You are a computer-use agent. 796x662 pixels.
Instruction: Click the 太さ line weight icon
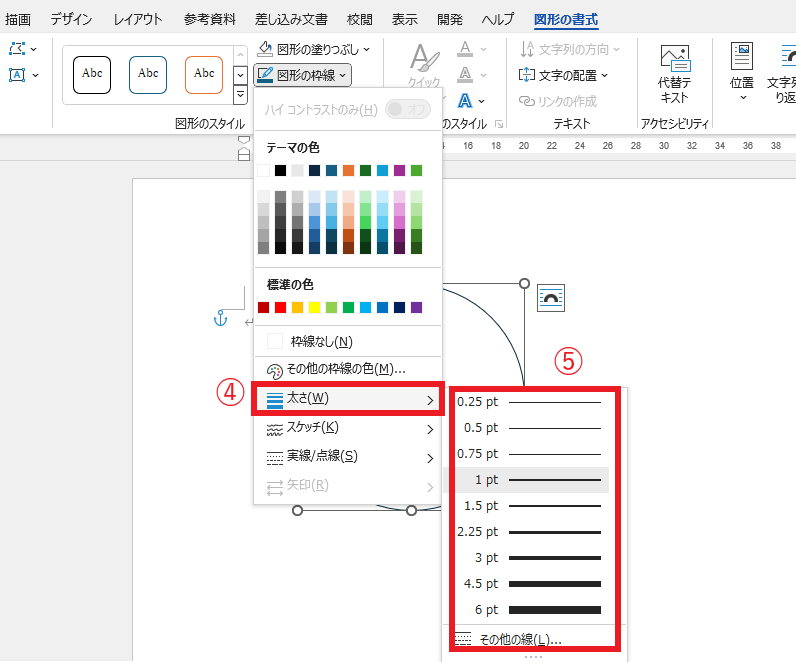click(275, 400)
